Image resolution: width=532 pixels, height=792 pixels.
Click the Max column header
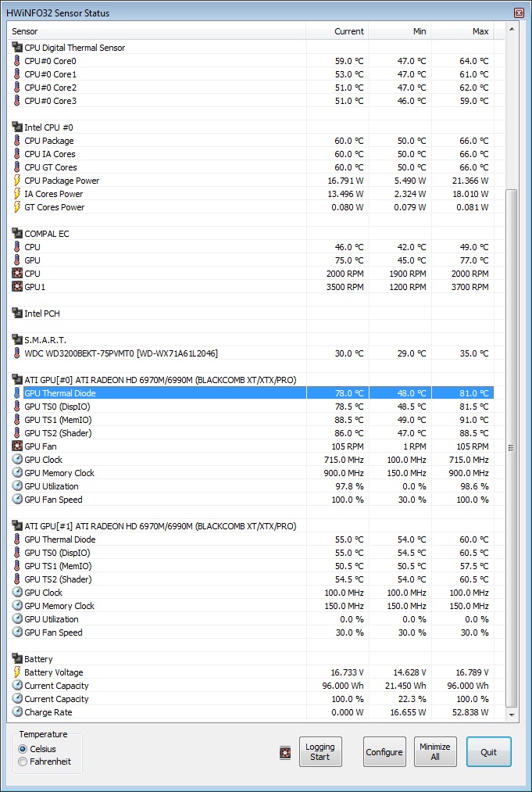[x=462, y=31]
